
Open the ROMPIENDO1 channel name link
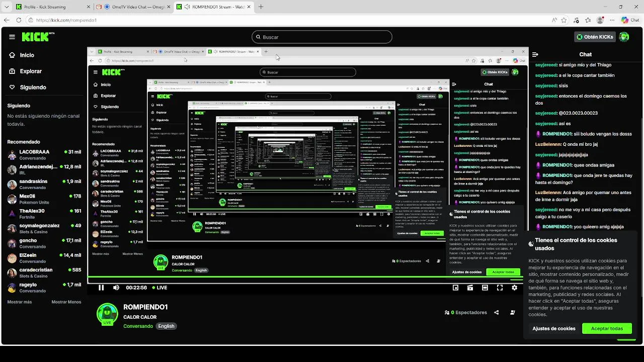(145, 307)
